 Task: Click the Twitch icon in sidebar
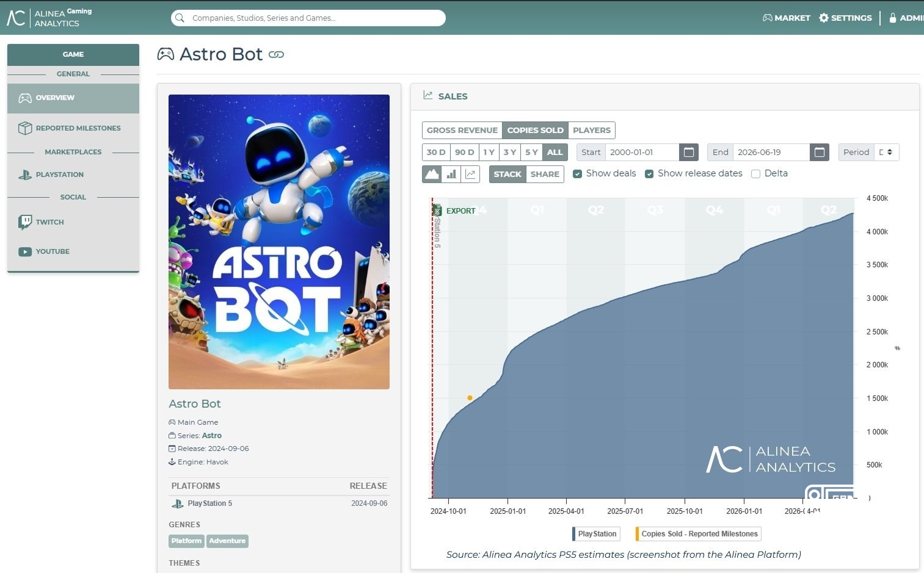pyautogui.click(x=25, y=222)
